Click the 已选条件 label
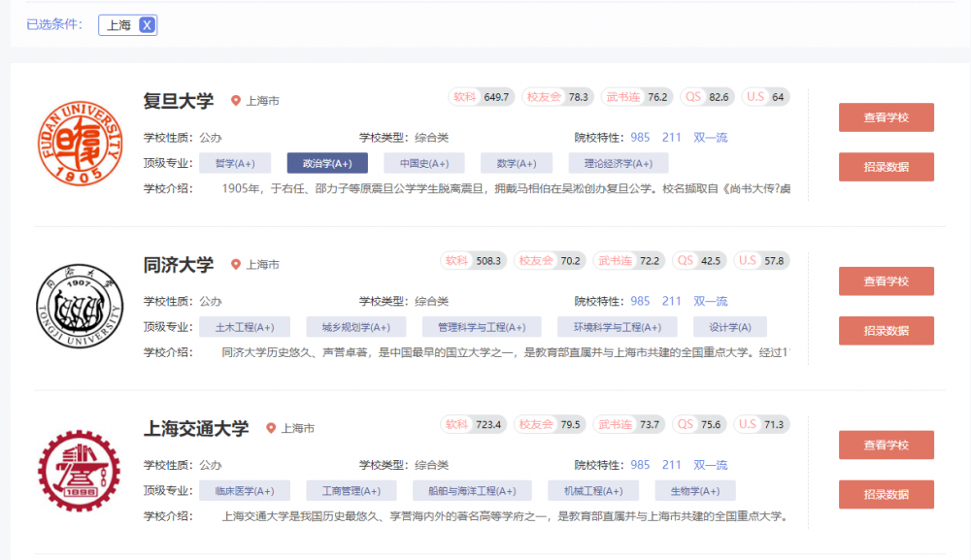 [x=53, y=25]
